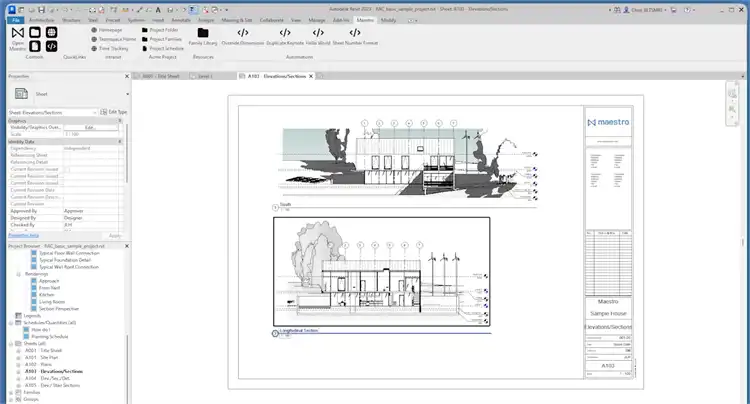Switch to the Modify ribbon tab
Image resolution: width=750 pixels, height=404 pixels.
pos(388,20)
